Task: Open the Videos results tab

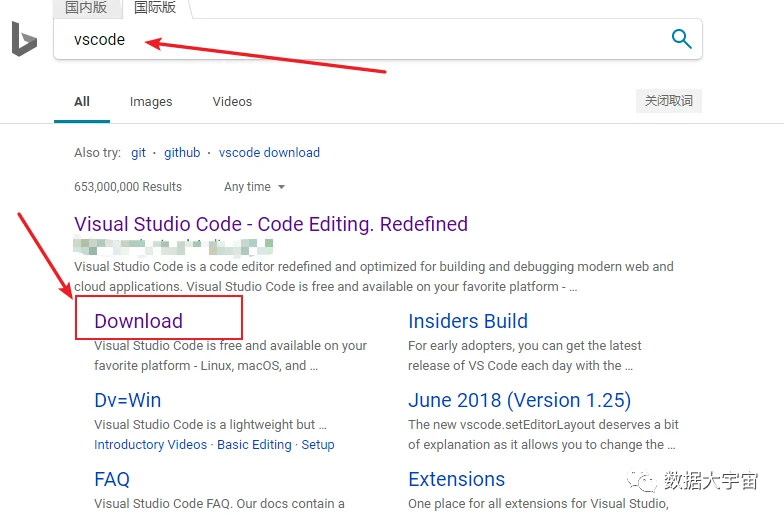Action: tap(232, 102)
